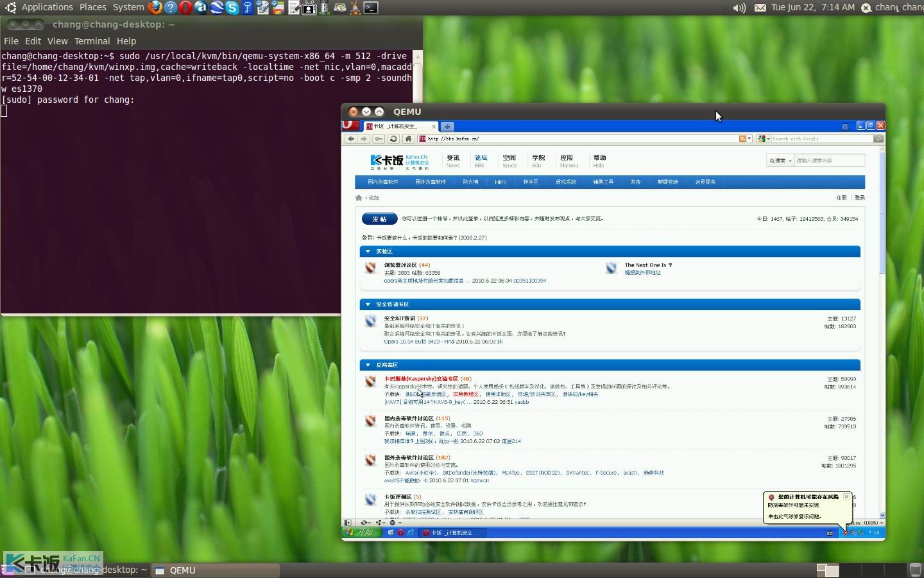924x578 pixels.
Task: Switch to QEMU in bottom taskbar
Action: click(217, 570)
